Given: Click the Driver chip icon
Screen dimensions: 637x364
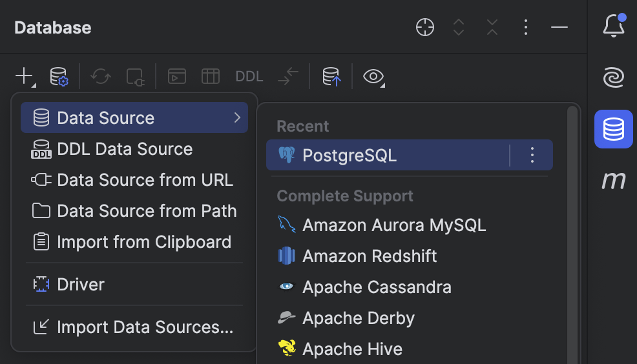Looking at the screenshot, I should click(41, 285).
